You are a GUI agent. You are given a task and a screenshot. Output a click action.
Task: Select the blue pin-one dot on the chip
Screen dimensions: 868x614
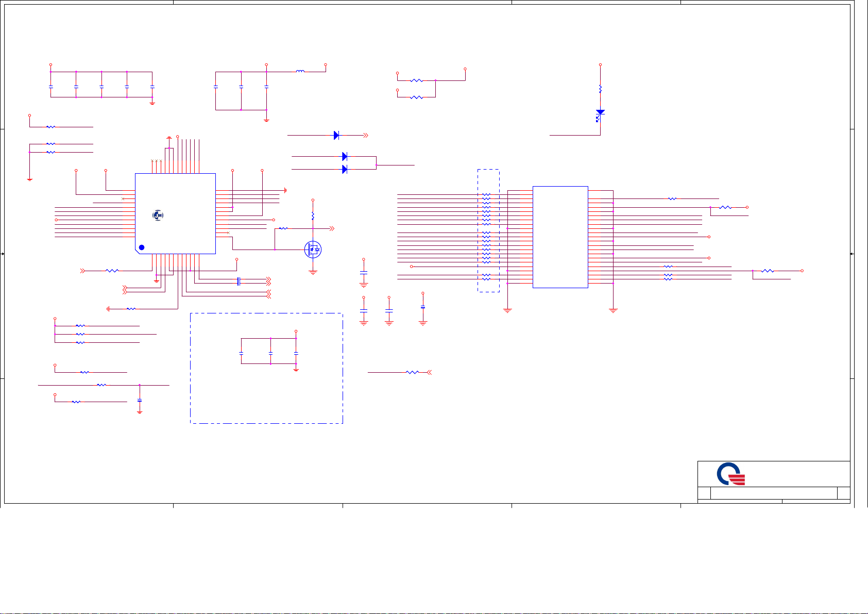[x=142, y=247]
